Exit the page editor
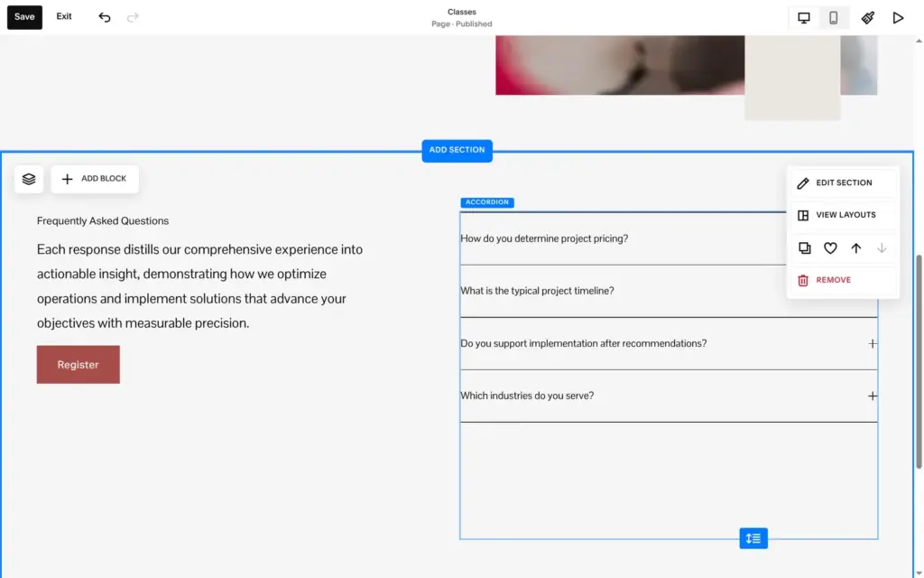The image size is (924, 578). click(64, 16)
